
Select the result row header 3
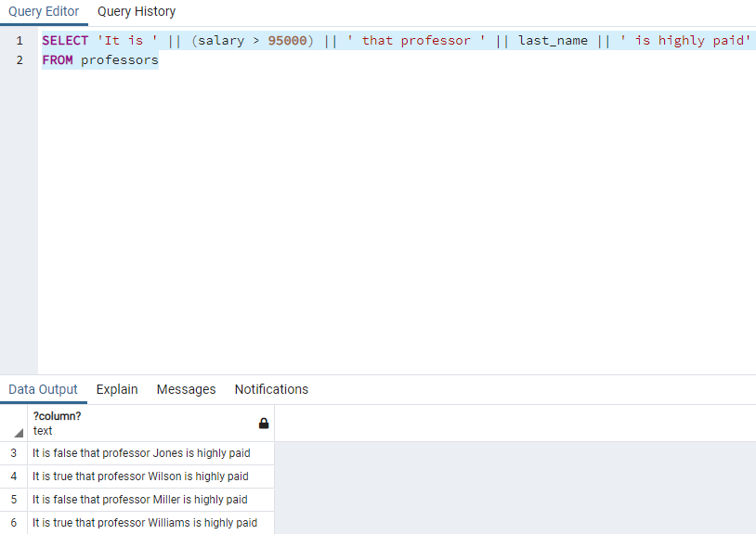click(14, 453)
